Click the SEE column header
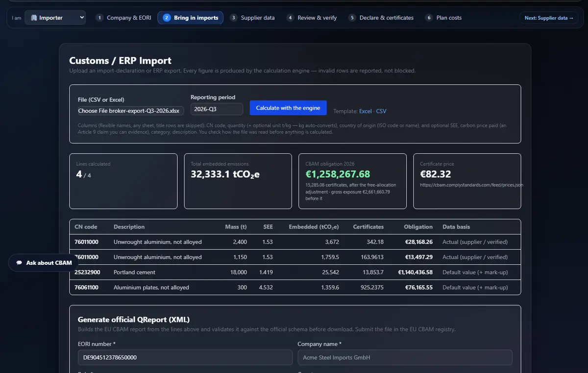This screenshot has height=373, width=588. (x=268, y=227)
